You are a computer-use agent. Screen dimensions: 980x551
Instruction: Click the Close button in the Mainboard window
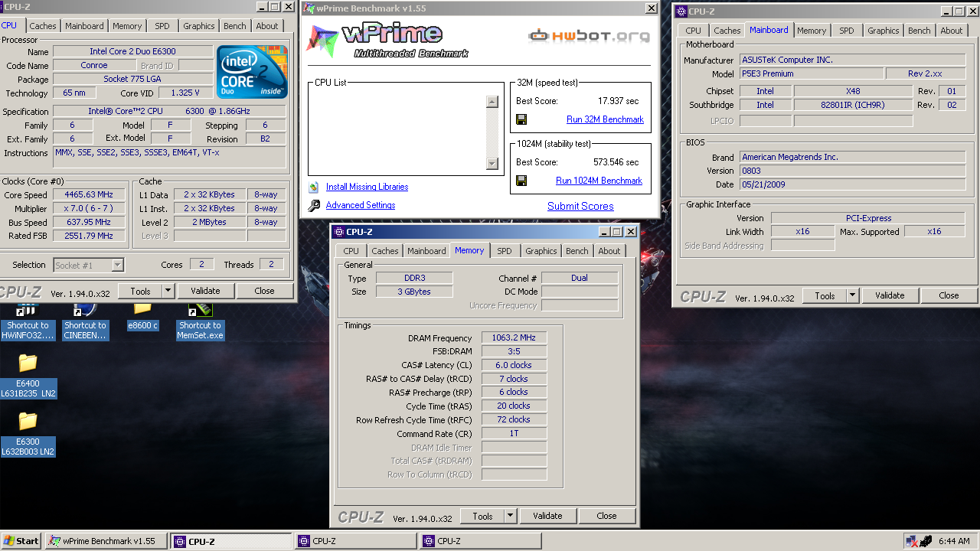click(x=949, y=295)
